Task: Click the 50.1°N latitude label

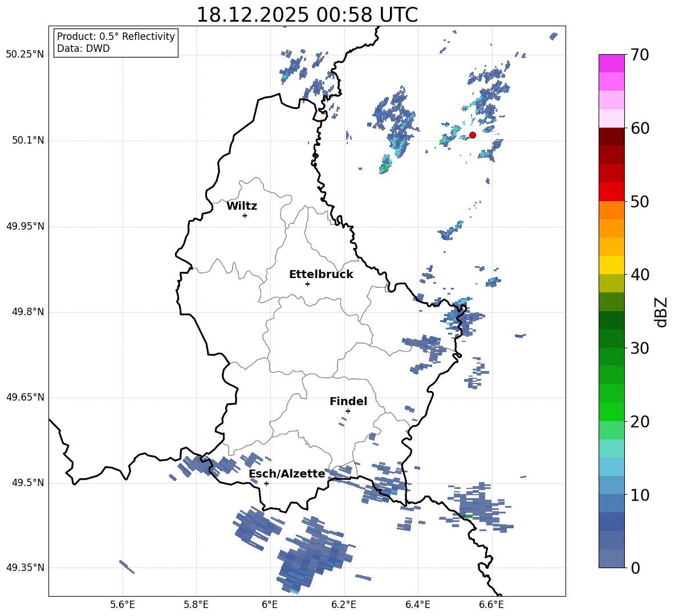Action: click(28, 141)
